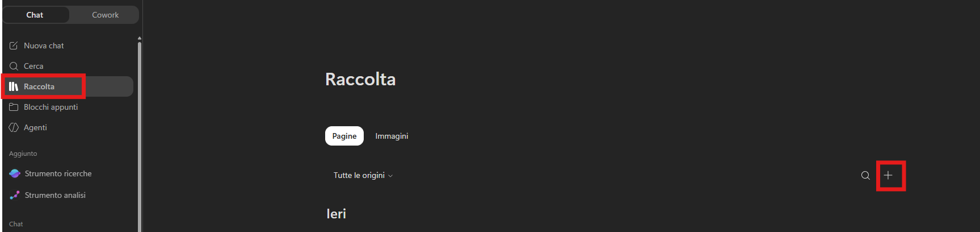Click the Strumento ricerche planet icon
Image resolution: width=980 pixels, height=232 pixels.
(x=15, y=173)
